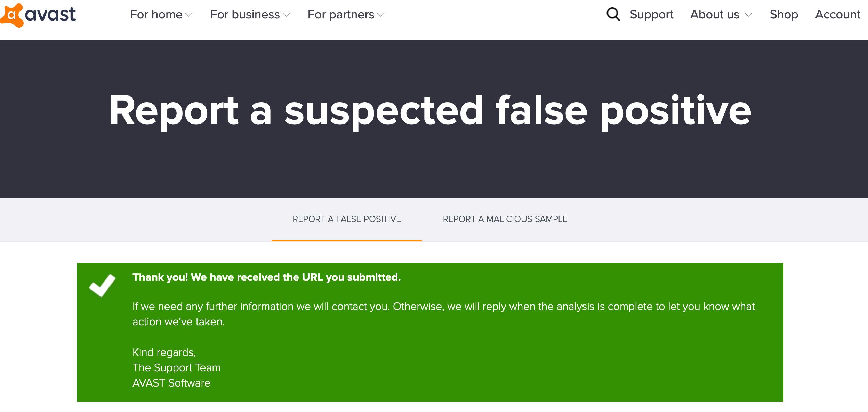The image size is (868, 412).
Task: Expand the About us chevron arrow
Action: click(748, 15)
